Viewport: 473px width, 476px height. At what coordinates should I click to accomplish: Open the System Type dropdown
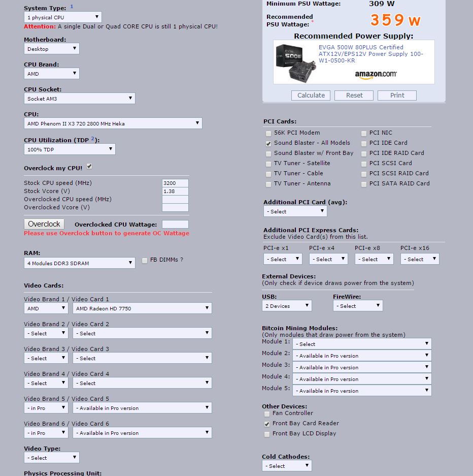tap(63, 17)
